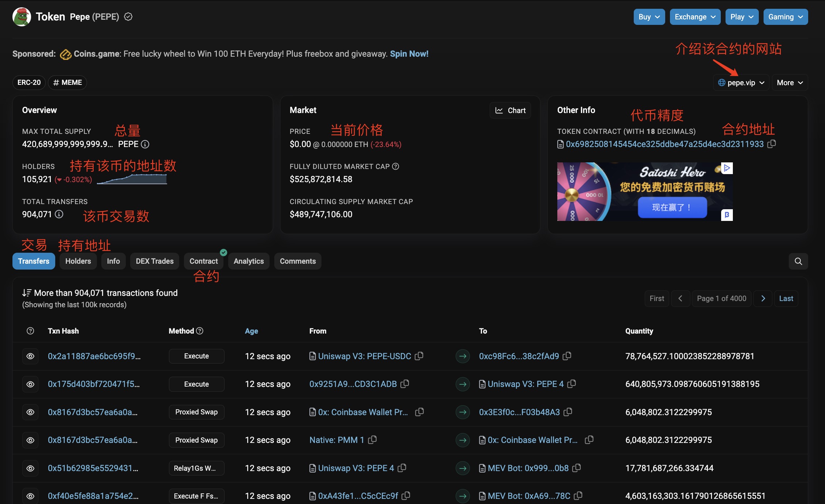The height and width of the screenshot is (504, 825).
Task: Click the fully diluted market cap help icon
Action: 396,166
